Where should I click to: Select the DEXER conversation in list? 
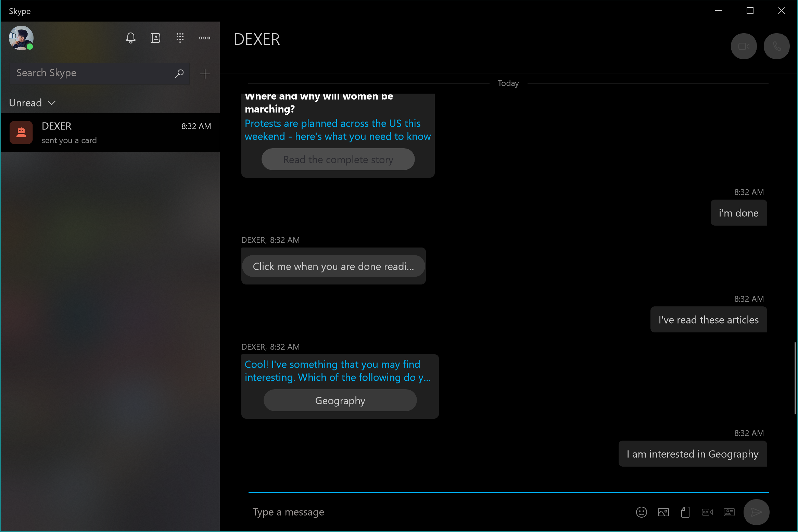pyautogui.click(x=110, y=132)
